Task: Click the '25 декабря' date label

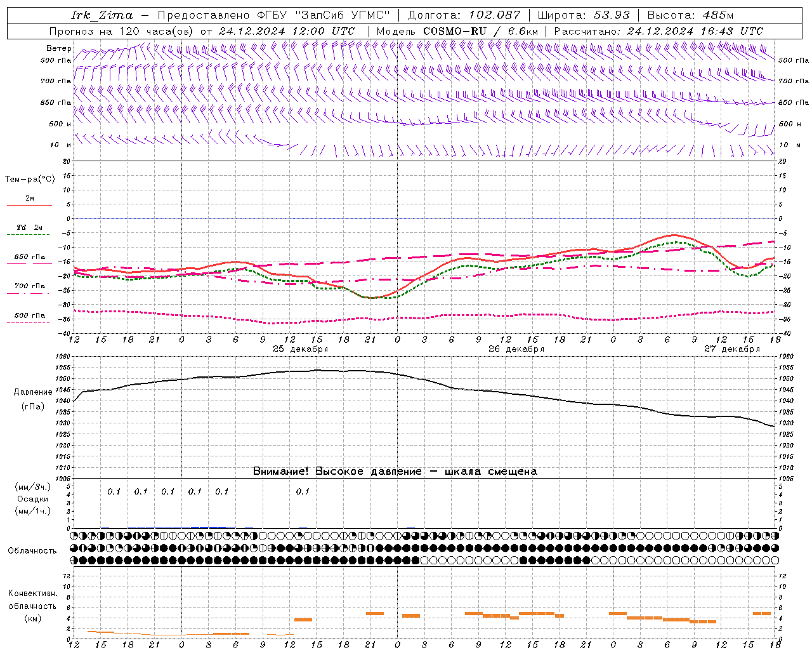Action: point(300,349)
